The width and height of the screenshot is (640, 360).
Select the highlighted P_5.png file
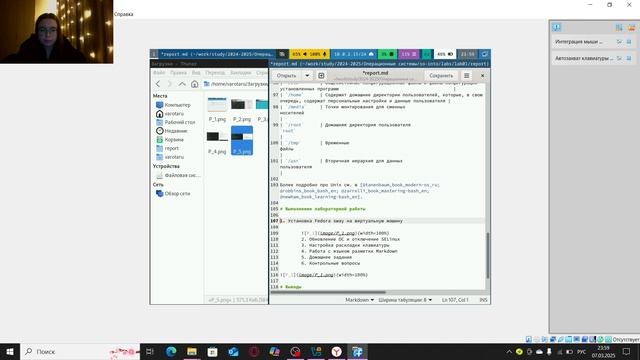click(x=242, y=141)
